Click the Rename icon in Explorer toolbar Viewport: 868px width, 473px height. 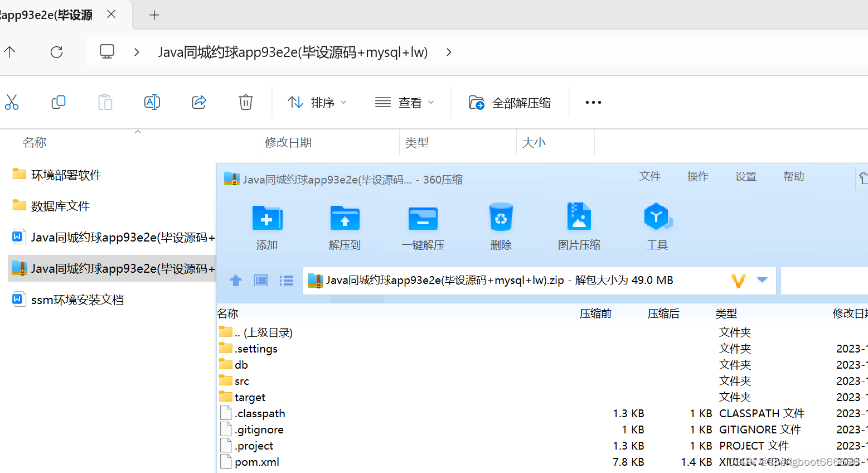click(x=152, y=102)
